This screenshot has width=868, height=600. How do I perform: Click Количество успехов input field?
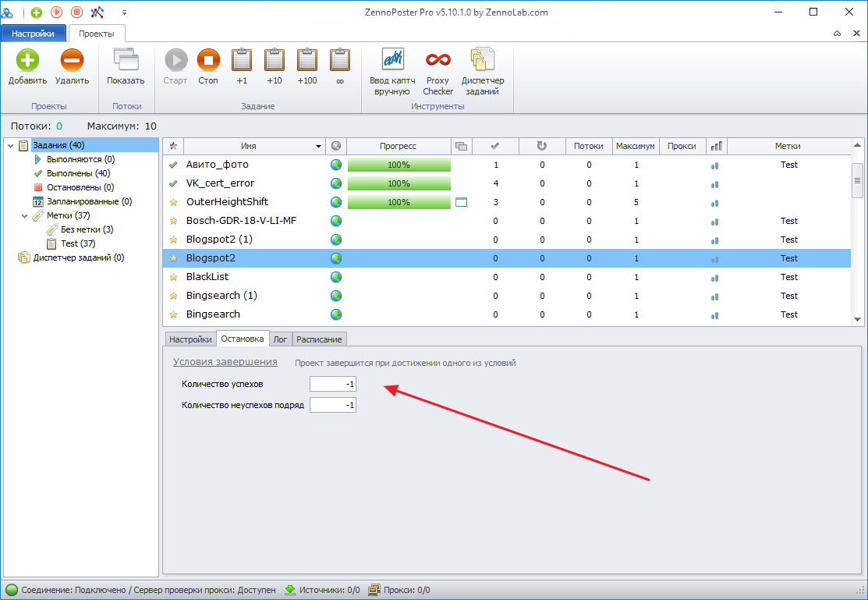333,384
